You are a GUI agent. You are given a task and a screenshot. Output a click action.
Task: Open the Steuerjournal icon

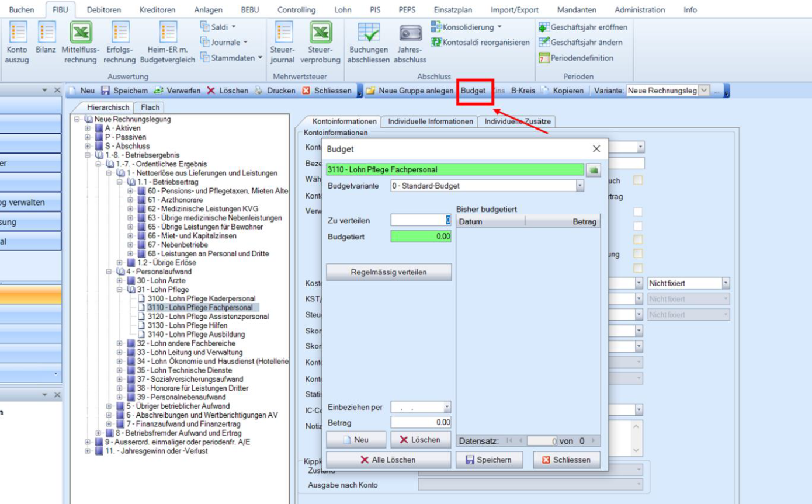283,34
